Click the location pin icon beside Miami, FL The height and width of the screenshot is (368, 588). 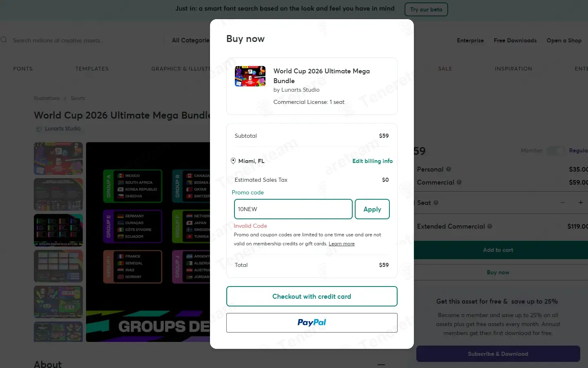[233, 161]
